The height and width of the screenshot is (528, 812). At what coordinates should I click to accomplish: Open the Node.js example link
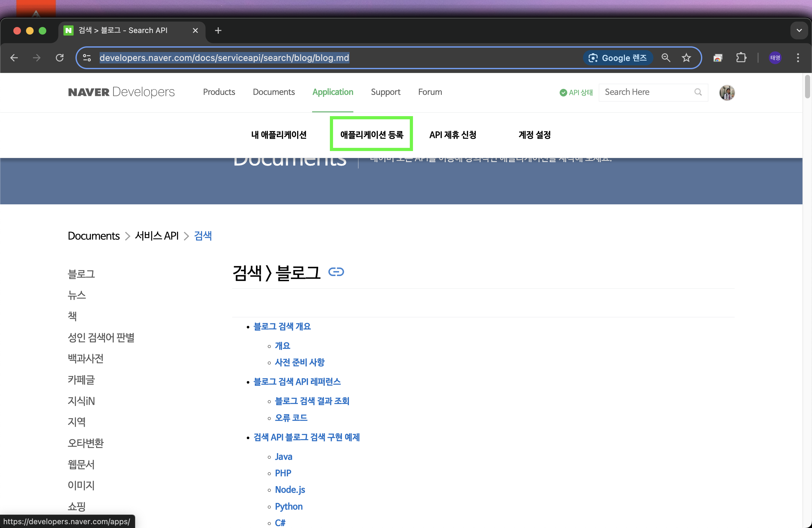(x=290, y=490)
